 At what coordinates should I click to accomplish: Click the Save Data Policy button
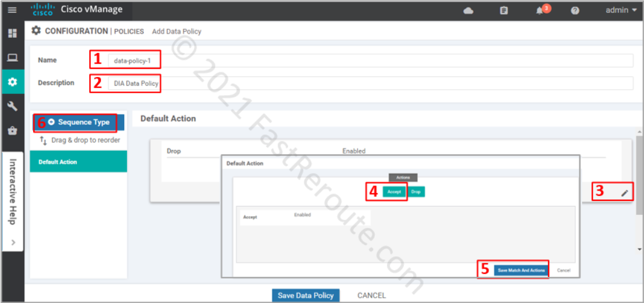click(305, 295)
